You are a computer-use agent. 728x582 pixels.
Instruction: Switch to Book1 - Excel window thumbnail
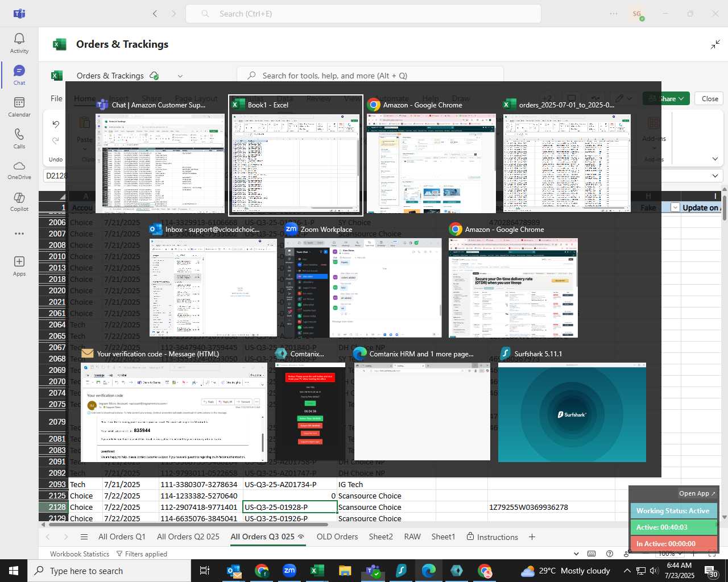(x=295, y=155)
